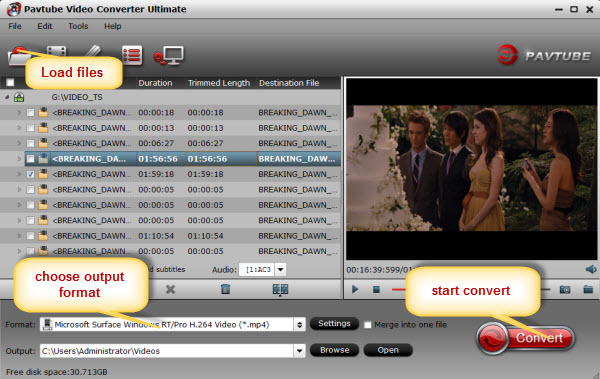Open the Tools menu
600x379 pixels.
[78, 26]
